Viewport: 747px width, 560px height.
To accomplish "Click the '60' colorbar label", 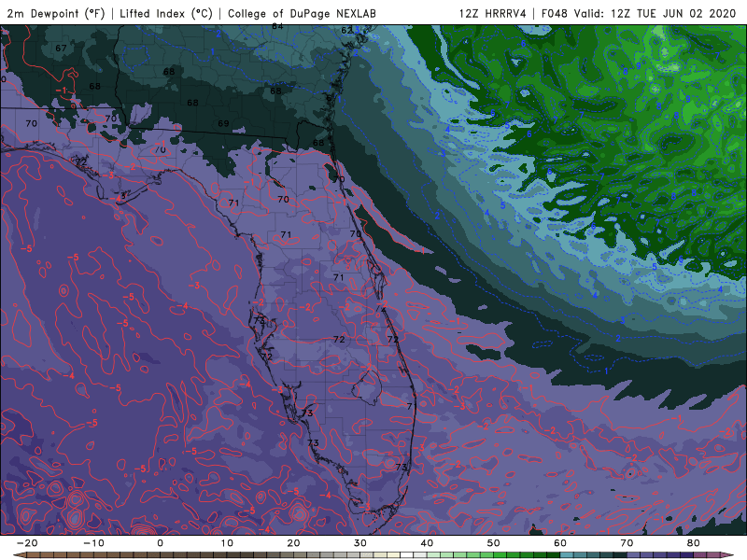I will coord(560,543).
